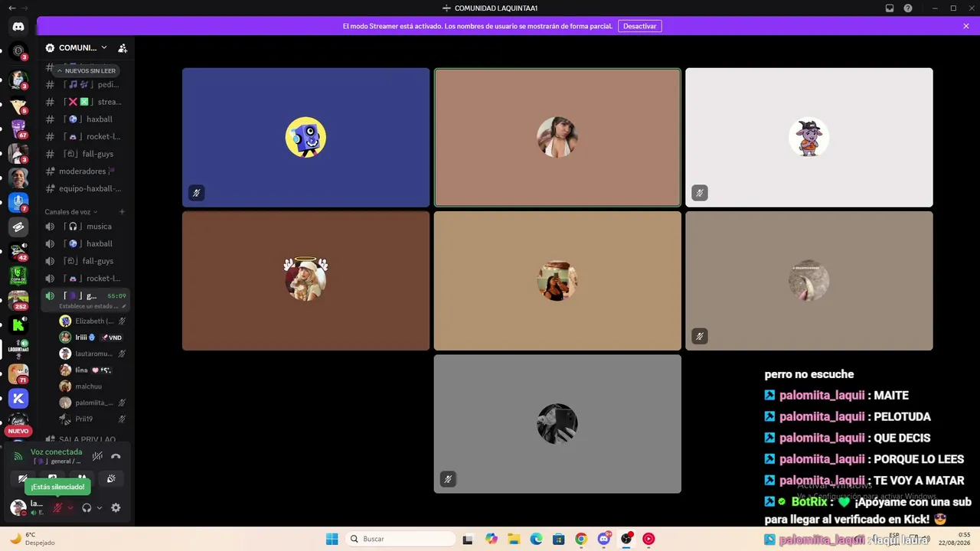Open Google Chrome from the taskbar
980x551 pixels.
point(581,539)
